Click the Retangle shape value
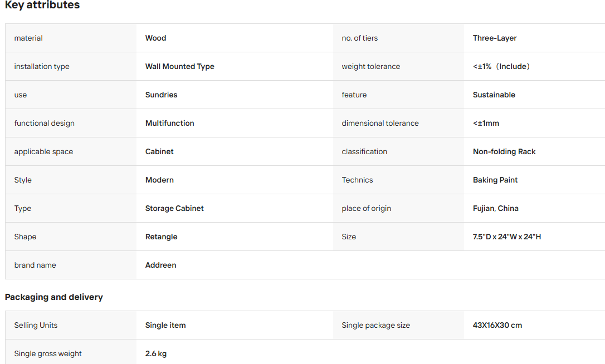 click(x=162, y=237)
